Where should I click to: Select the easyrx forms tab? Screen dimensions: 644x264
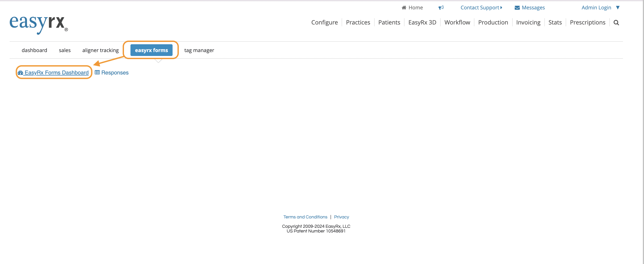pos(152,50)
